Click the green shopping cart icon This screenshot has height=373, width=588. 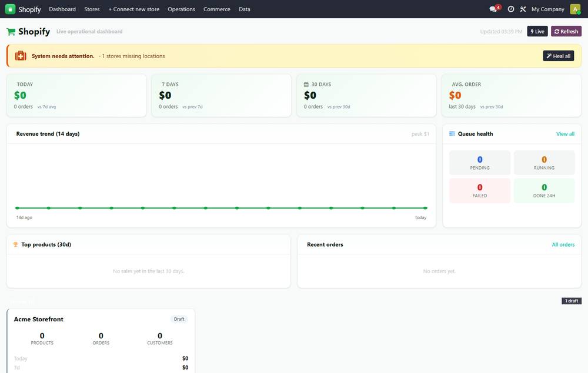coord(11,32)
